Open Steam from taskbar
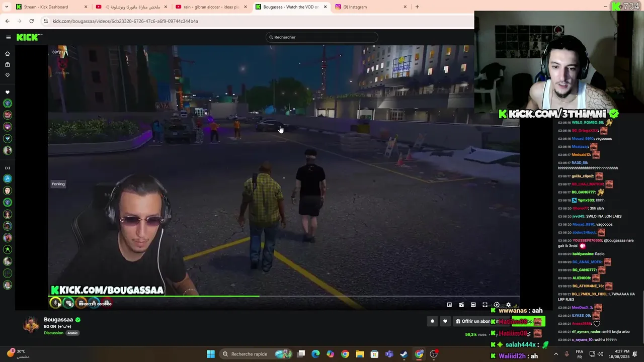 click(404, 354)
